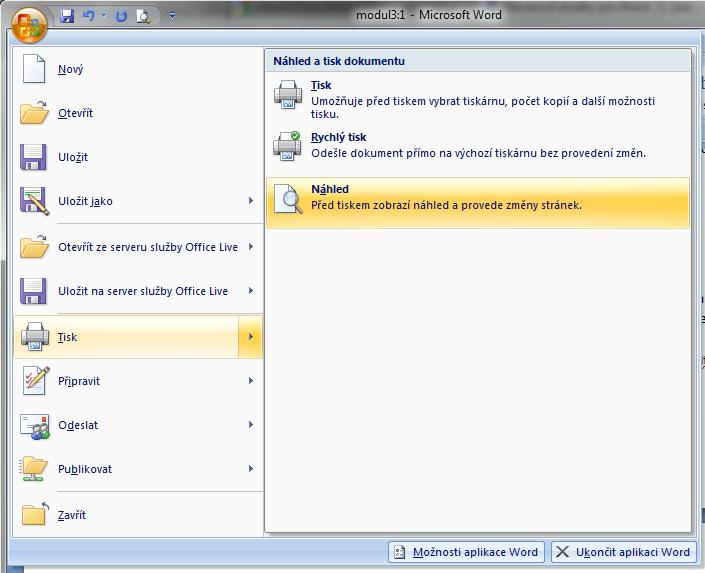Click the round Office button
This screenshot has width=705, height=573.
[x=29, y=24]
